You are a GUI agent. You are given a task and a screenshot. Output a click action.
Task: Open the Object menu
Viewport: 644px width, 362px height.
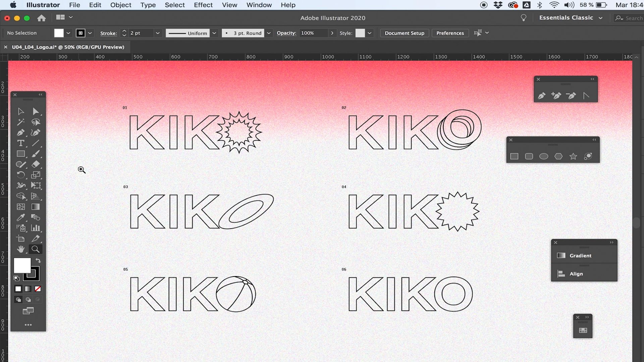tap(121, 5)
